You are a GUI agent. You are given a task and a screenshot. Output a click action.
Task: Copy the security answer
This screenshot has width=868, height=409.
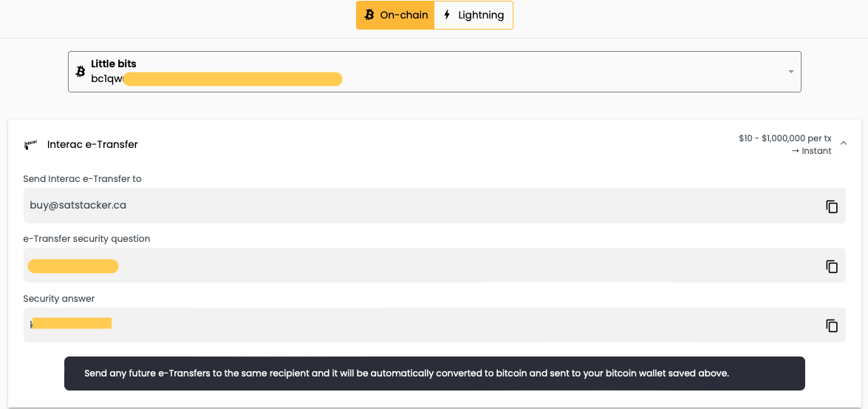tap(832, 325)
